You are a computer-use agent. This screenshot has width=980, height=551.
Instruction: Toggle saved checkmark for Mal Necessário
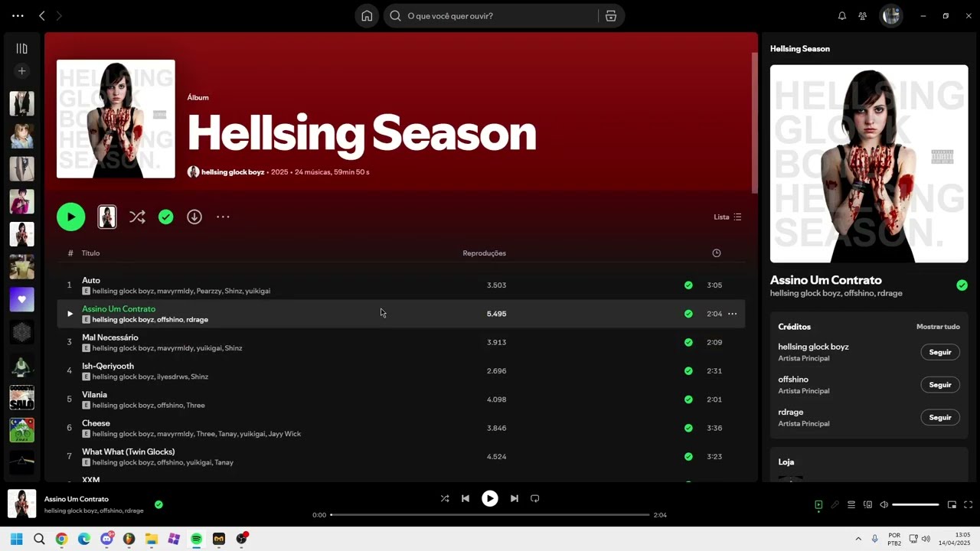pyautogui.click(x=688, y=342)
